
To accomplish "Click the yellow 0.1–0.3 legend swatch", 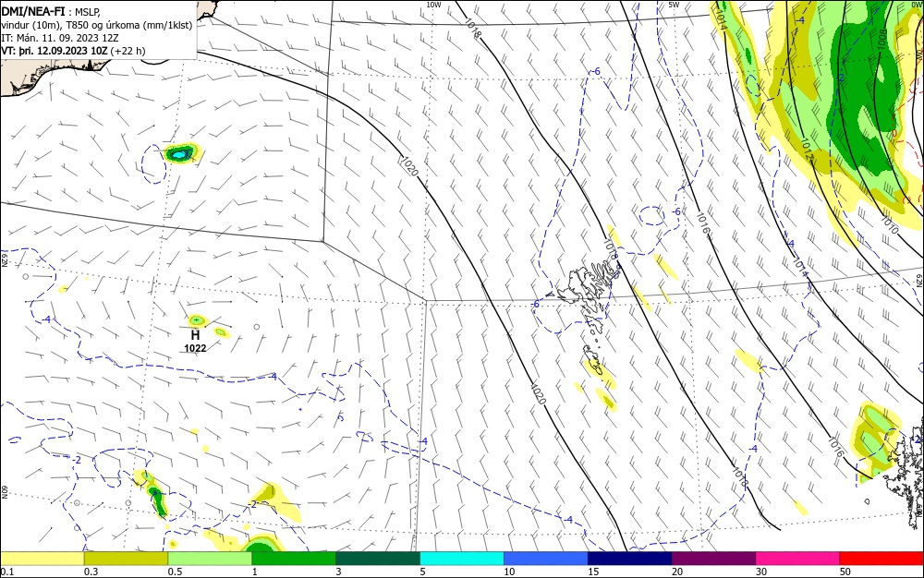I will 42,559.
